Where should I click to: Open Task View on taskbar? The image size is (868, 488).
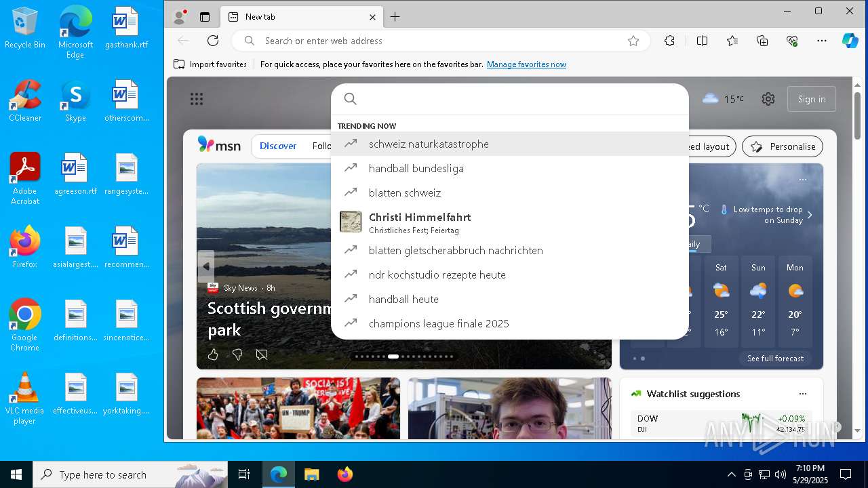point(244,474)
